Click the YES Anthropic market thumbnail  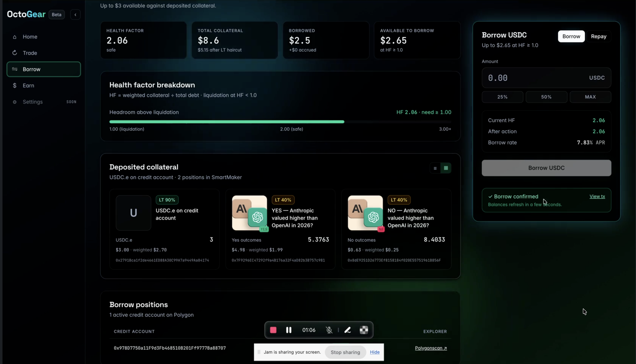(249, 213)
